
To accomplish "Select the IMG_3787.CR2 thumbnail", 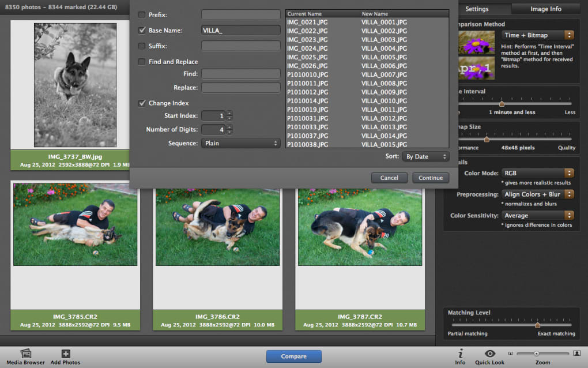I will (360, 227).
